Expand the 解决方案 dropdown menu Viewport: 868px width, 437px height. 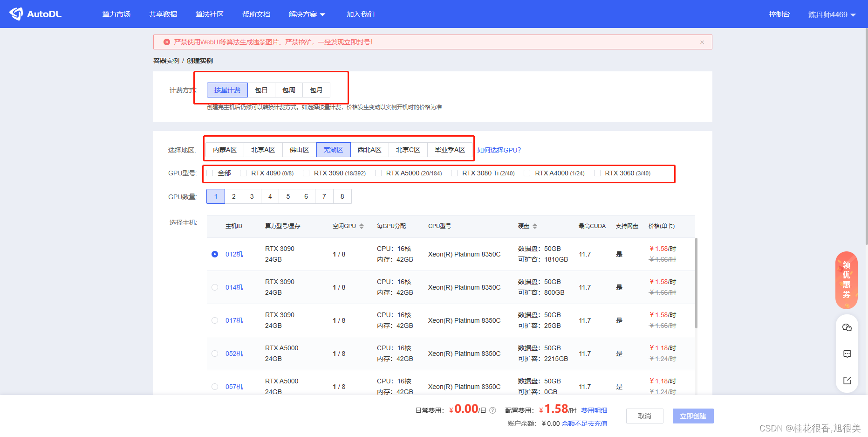[307, 14]
